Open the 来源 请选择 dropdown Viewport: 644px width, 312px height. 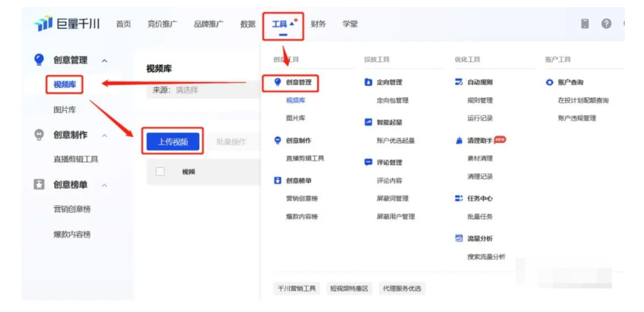203,90
